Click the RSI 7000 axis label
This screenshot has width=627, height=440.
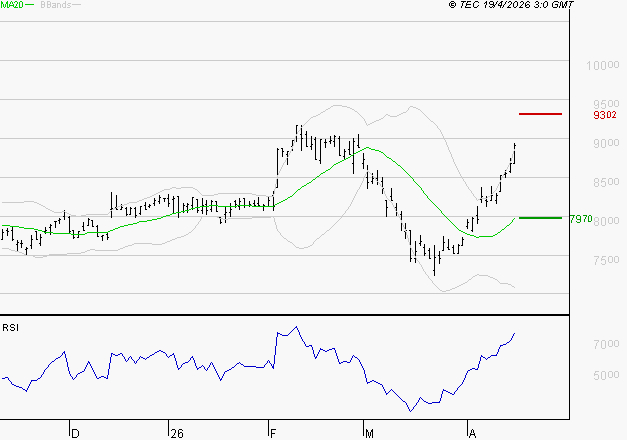click(x=606, y=344)
